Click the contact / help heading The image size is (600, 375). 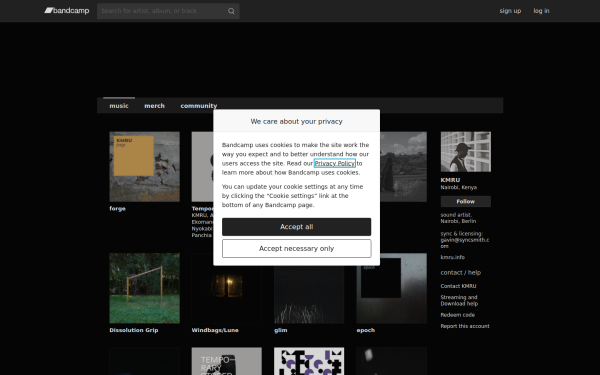click(461, 273)
